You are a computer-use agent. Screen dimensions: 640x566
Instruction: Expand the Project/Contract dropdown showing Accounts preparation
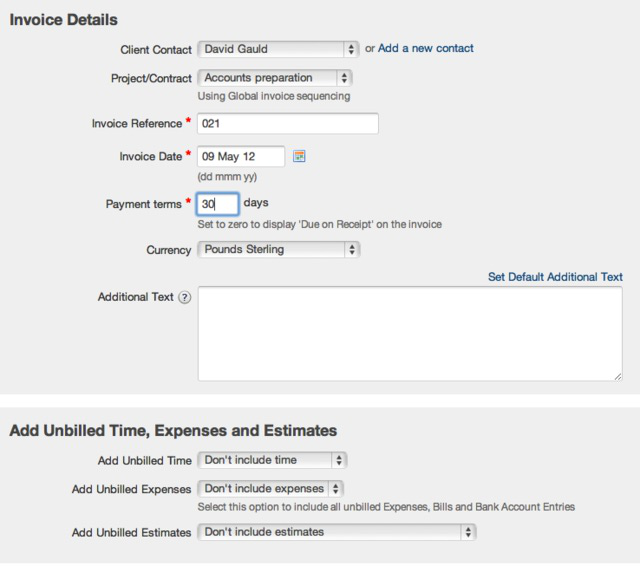click(275, 78)
